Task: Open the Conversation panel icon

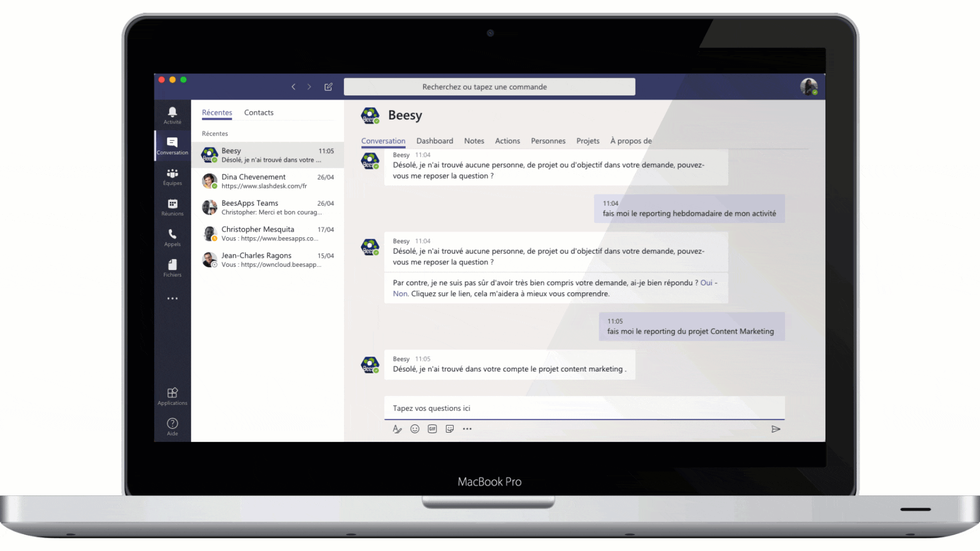Action: [x=173, y=145]
